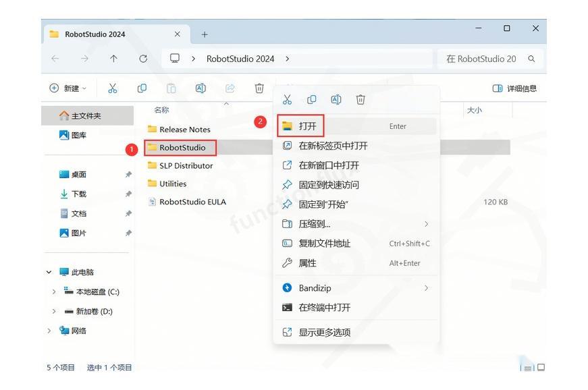Choose 在新窗口中打开 in the context menu
The width and height of the screenshot is (588, 390).
[x=356, y=165]
